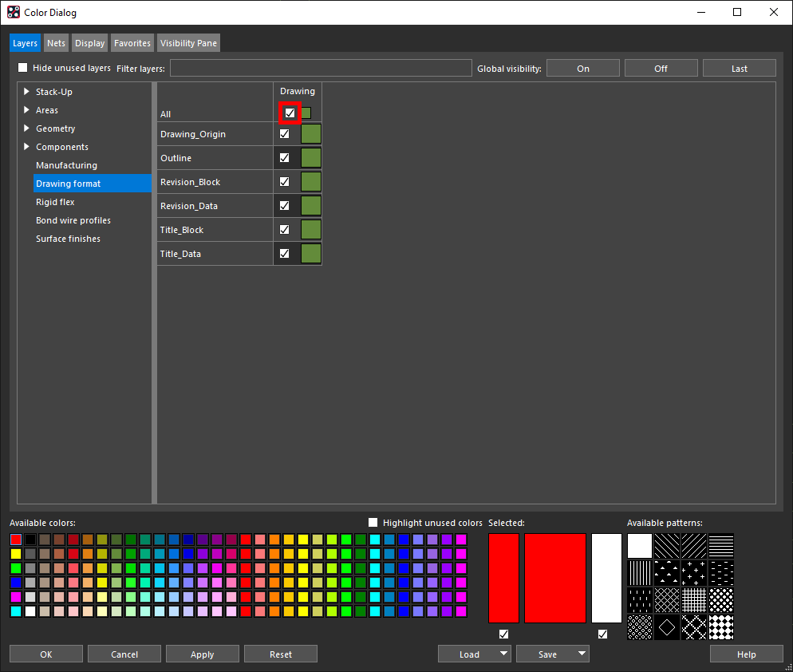This screenshot has height=672, width=793.
Task: Toggle checkbox below the white pattern preview
Action: [602, 634]
